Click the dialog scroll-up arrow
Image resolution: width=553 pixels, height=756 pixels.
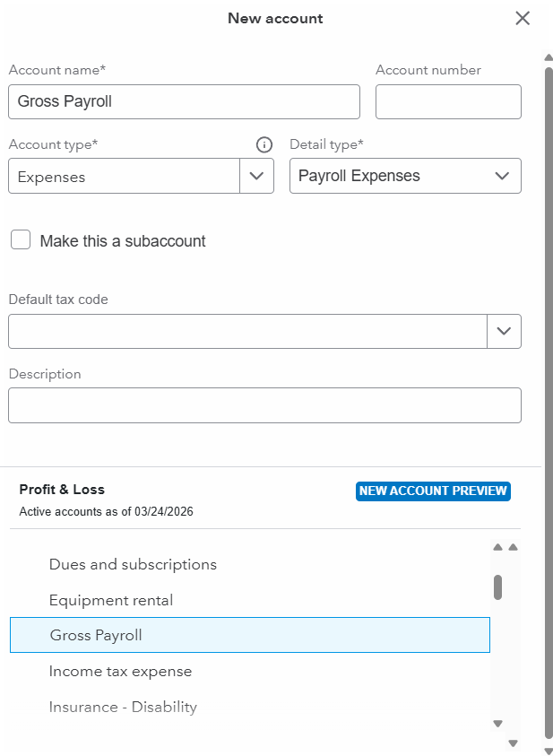click(549, 58)
